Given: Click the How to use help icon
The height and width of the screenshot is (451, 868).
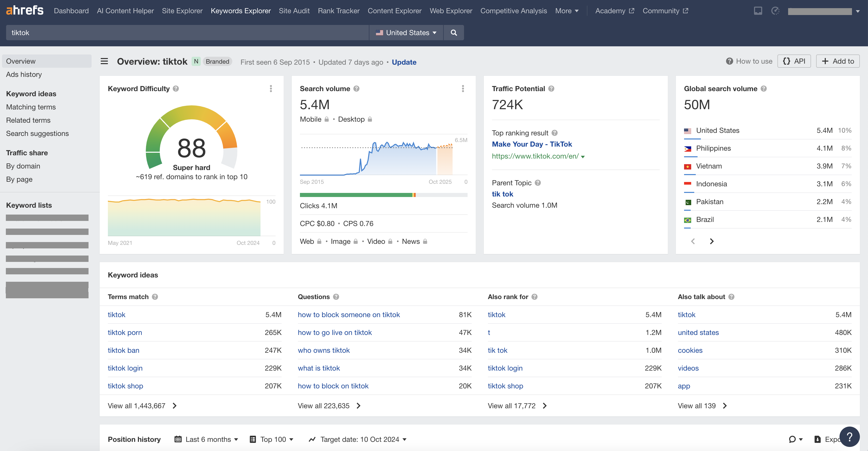Looking at the screenshot, I should click(730, 61).
